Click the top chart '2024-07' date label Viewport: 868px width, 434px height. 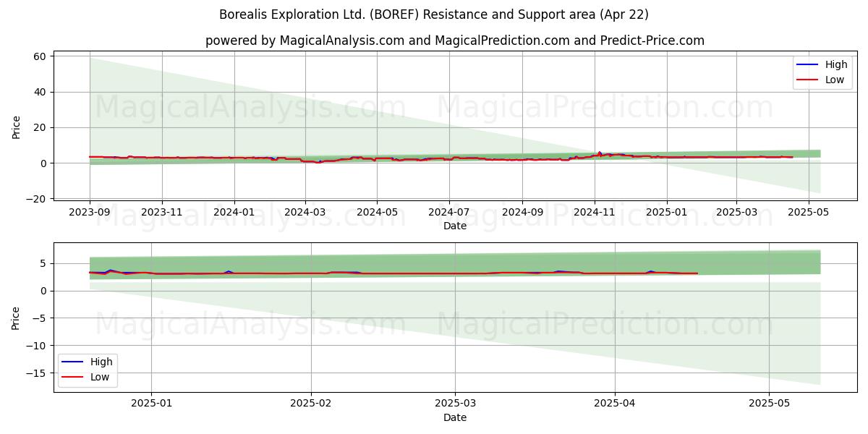448,213
